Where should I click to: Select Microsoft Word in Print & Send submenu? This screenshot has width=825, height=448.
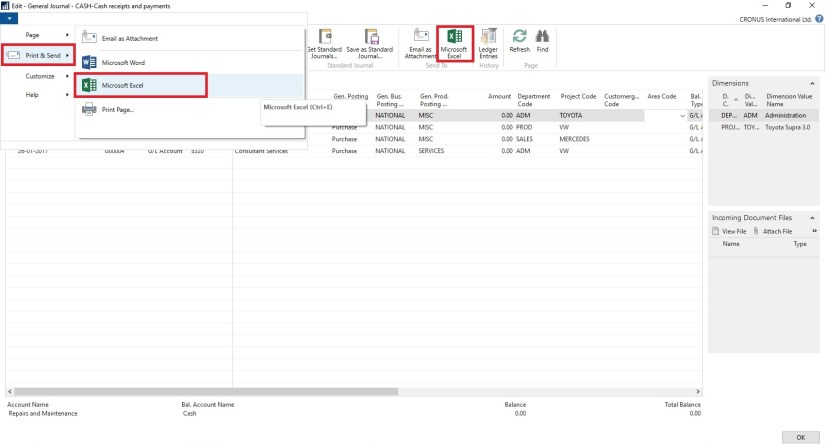(x=123, y=63)
